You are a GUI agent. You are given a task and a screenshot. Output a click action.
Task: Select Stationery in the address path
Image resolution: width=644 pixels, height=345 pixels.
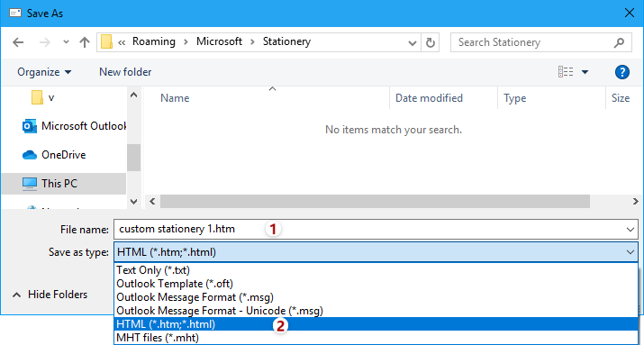point(286,41)
